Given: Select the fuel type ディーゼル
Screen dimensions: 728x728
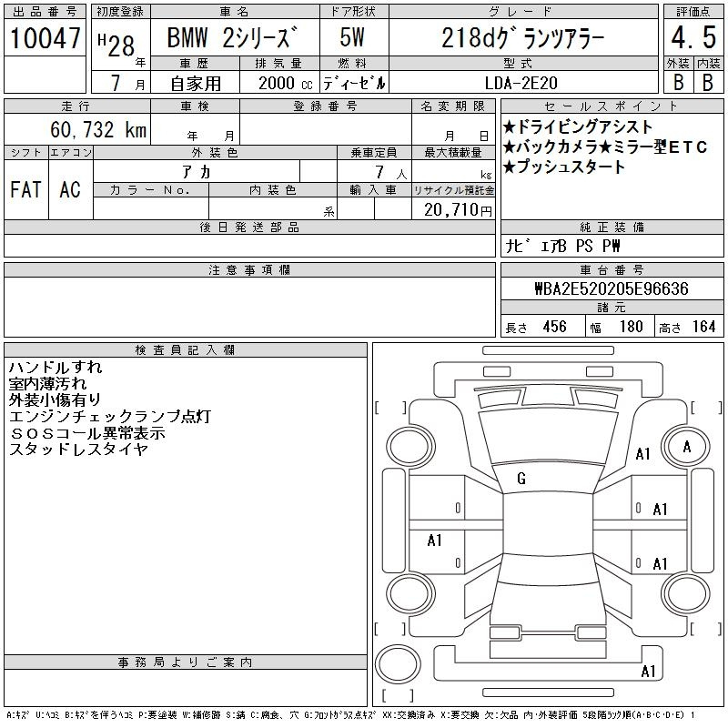Looking at the screenshot, I should pos(354,84).
